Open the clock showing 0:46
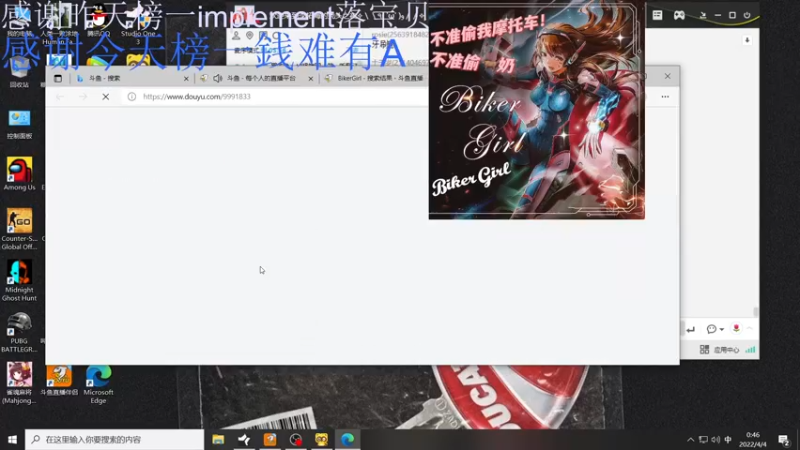 (x=753, y=439)
